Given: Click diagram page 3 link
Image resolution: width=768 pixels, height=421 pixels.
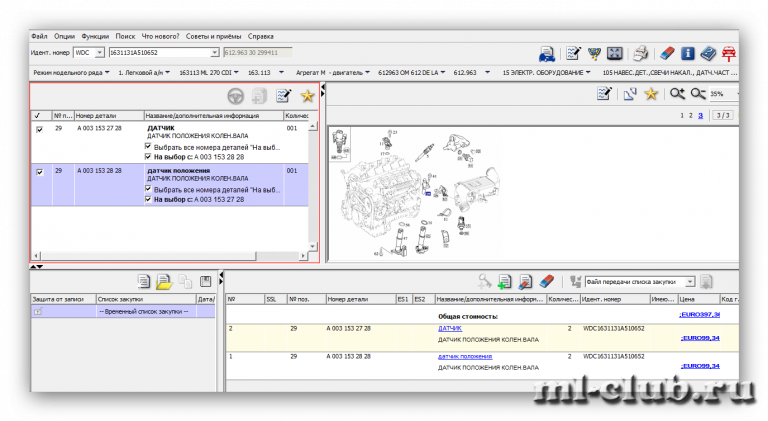Looking at the screenshot, I should tap(700, 116).
